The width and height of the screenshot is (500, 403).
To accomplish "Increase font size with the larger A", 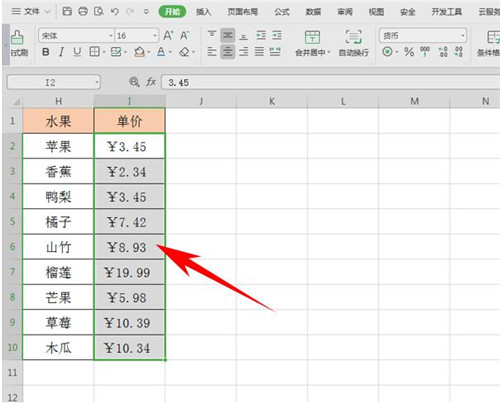I will (x=168, y=35).
